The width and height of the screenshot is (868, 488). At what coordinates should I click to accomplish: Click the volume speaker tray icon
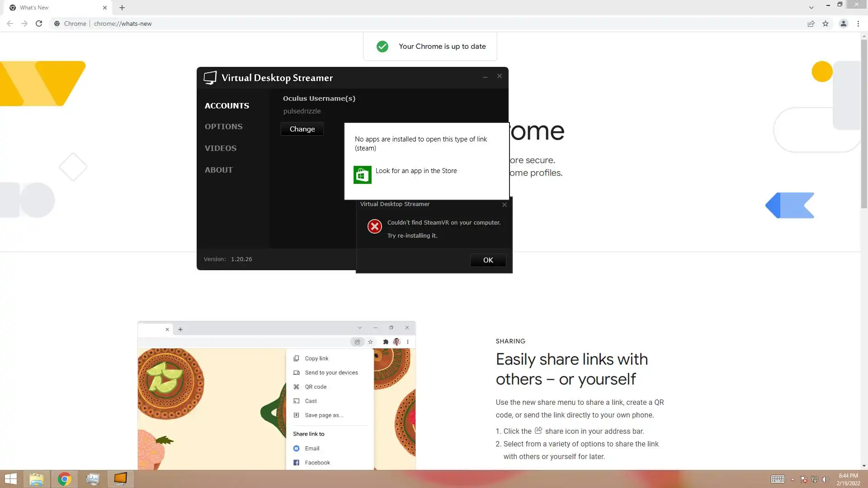point(826,479)
